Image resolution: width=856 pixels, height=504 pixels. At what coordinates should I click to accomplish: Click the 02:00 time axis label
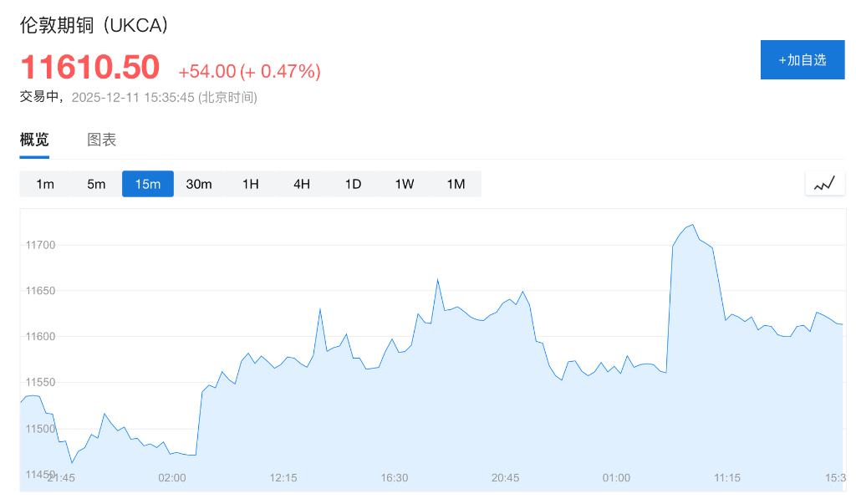[172, 478]
